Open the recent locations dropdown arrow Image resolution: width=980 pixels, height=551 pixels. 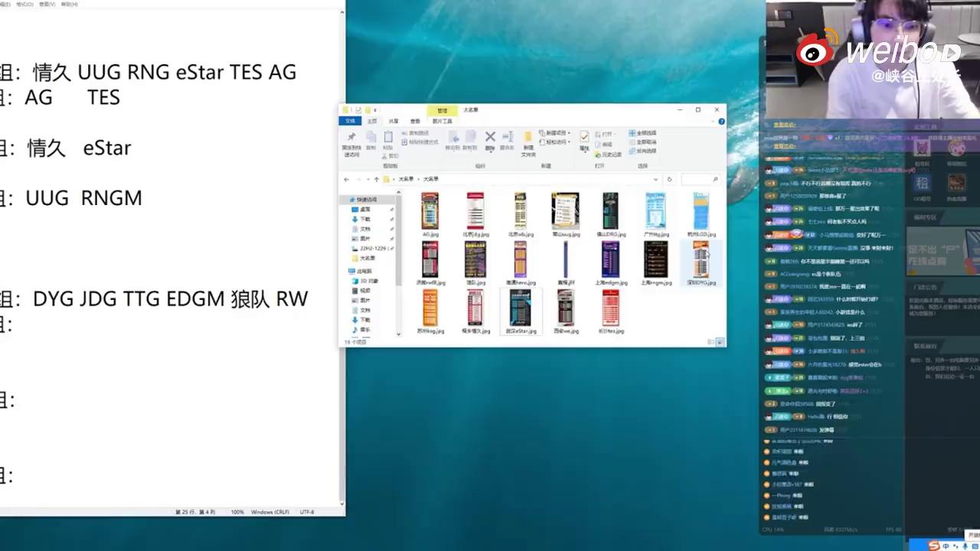click(368, 179)
